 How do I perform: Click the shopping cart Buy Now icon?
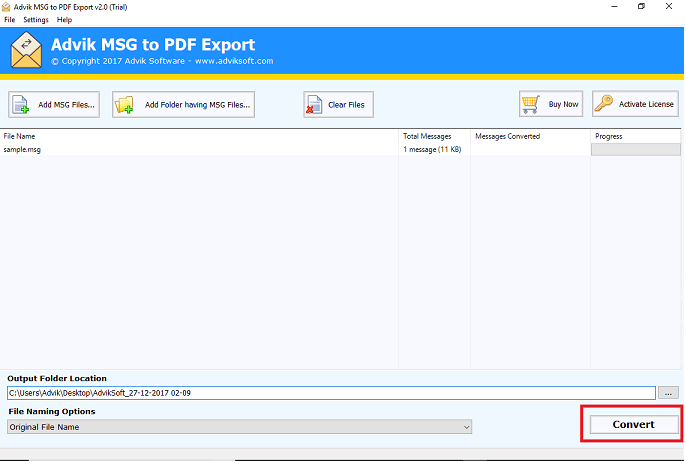coord(531,104)
